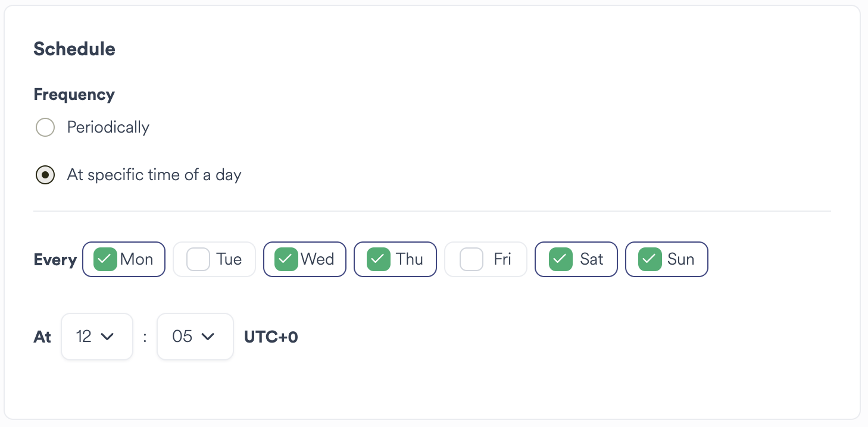Click the empty checkbox inside Tue button
Viewport: 868px width, 427px height.
[197, 259]
